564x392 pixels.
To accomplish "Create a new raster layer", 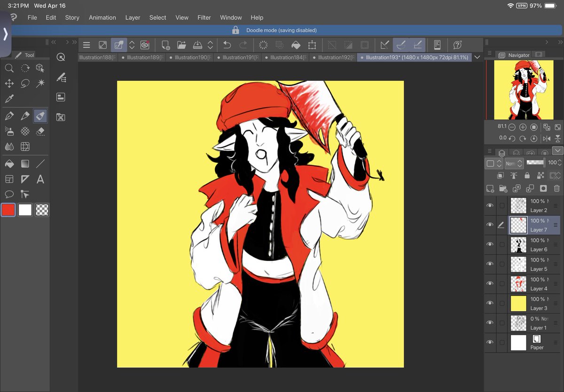I will (490, 188).
